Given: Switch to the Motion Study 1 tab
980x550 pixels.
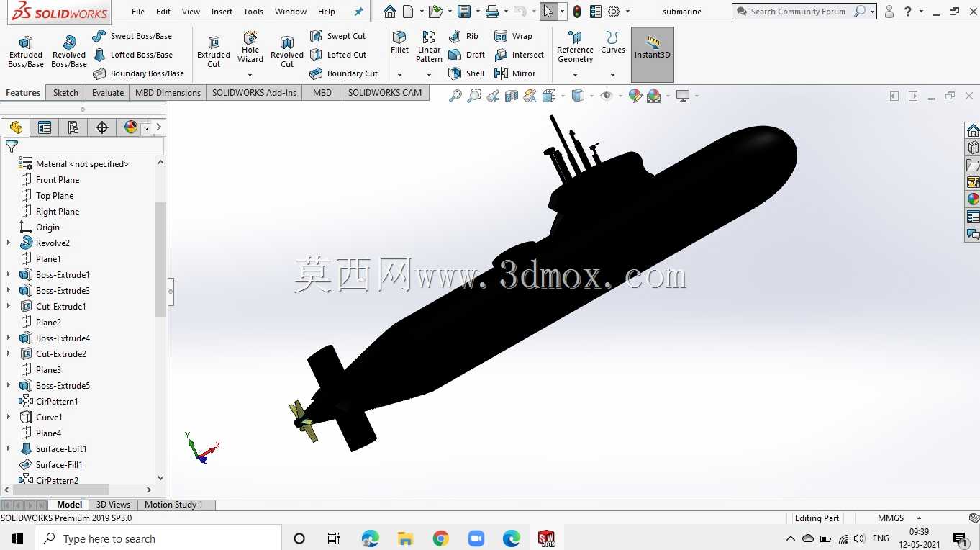Looking at the screenshot, I should click(x=173, y=505).
